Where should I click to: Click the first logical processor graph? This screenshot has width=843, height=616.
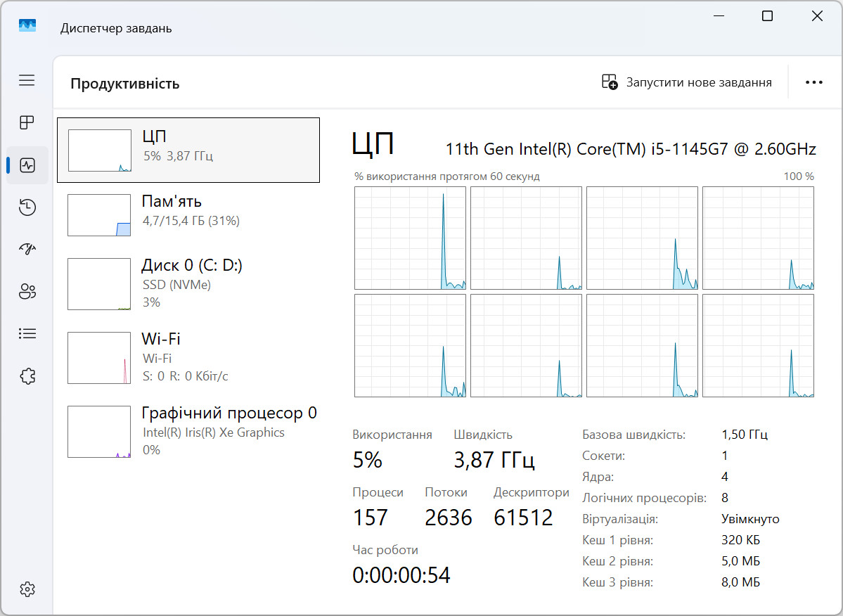pyautogui.click(x=410, y=238)
